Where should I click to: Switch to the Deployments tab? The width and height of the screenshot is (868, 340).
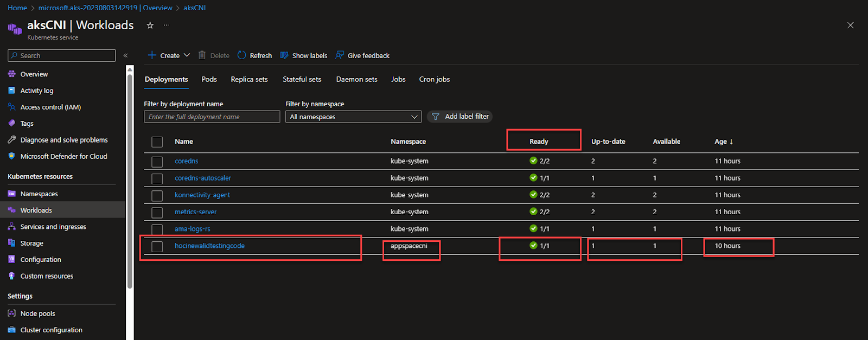(x=166, y=79)
